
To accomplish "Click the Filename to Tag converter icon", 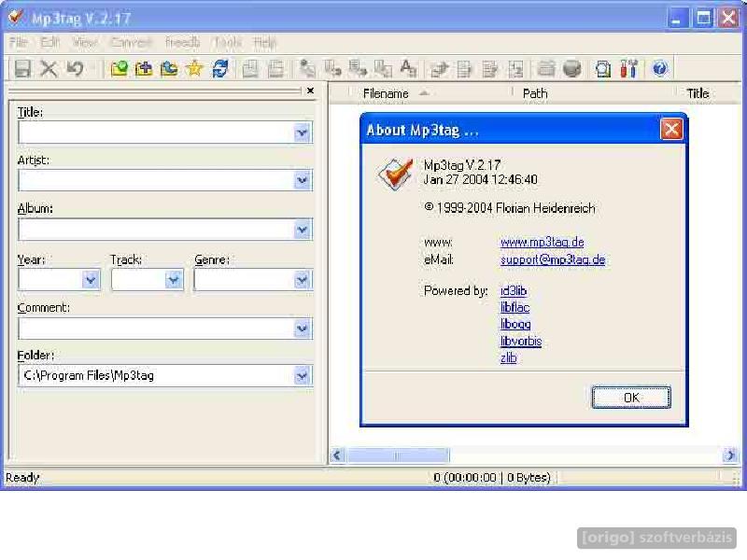I will 333,68.
